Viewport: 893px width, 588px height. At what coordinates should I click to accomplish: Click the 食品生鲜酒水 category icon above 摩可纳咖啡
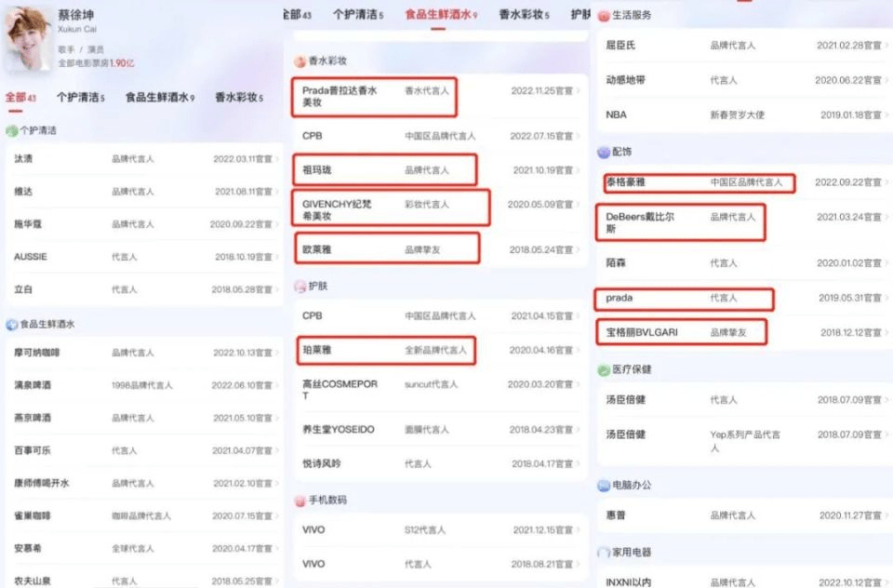pos(11,324)
